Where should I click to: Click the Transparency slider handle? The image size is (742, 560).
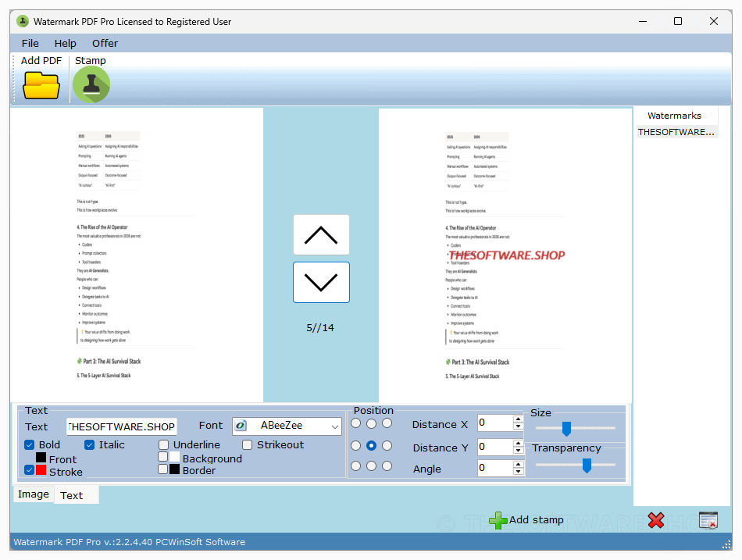point(587,465)
